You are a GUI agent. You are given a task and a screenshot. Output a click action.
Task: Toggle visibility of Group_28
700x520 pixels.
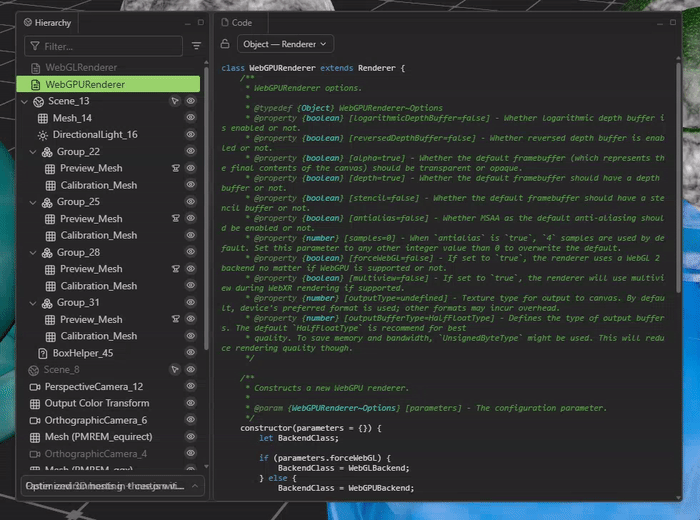pos(191,252)
